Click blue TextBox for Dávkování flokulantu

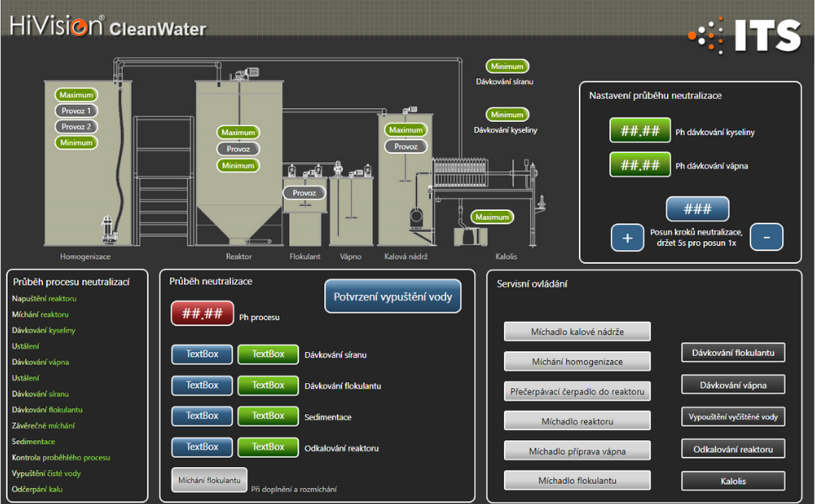[x=202, y=385]
